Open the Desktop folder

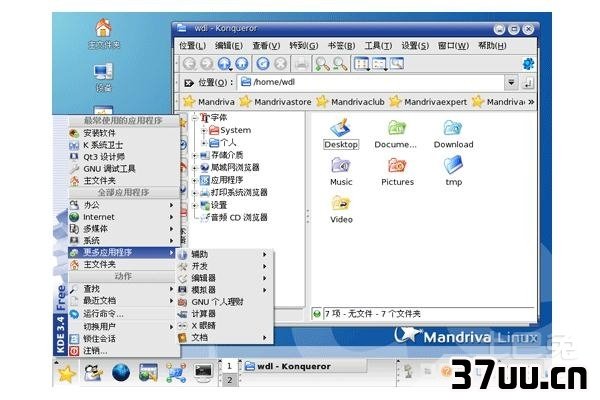tap(341, 134)
